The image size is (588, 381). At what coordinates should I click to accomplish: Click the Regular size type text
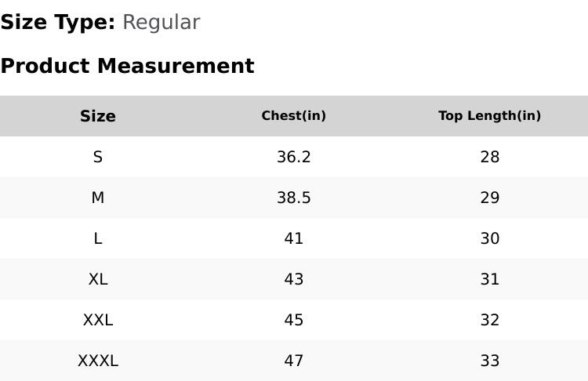pos(162,23)
